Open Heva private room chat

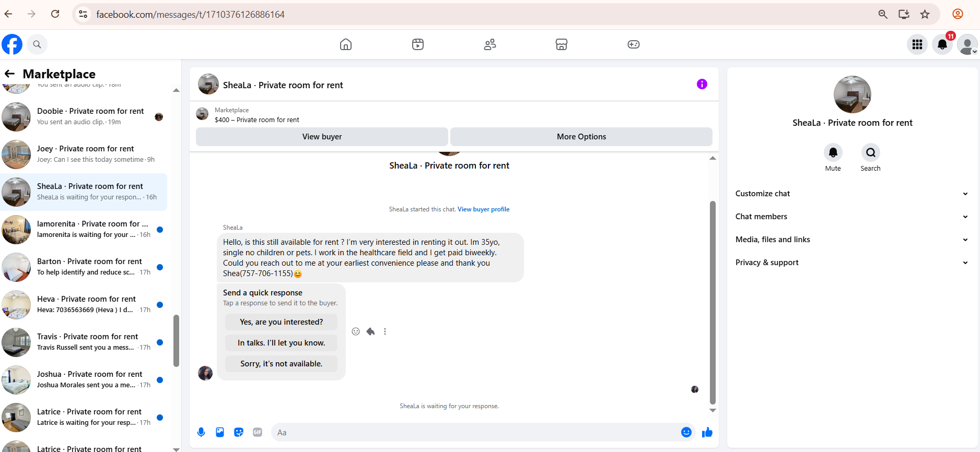84,305
